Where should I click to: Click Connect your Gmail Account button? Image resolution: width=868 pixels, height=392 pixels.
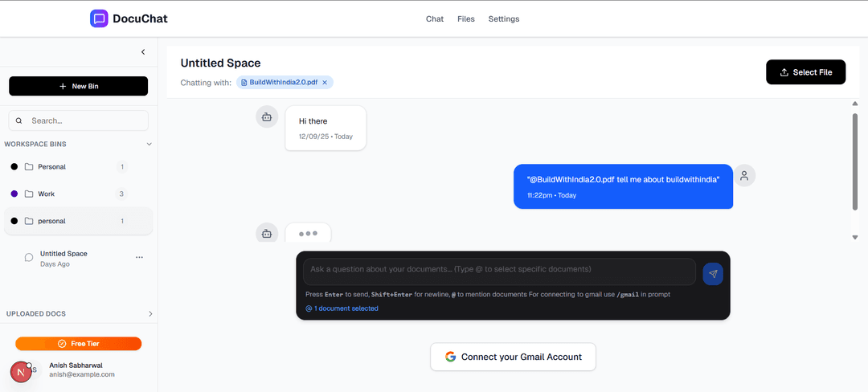click(x=513, y=357)
